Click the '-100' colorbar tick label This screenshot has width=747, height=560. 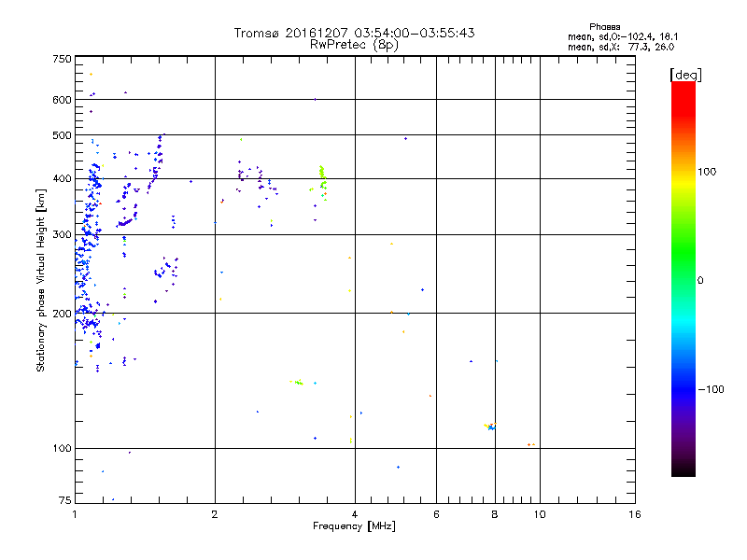pos(711,389)
